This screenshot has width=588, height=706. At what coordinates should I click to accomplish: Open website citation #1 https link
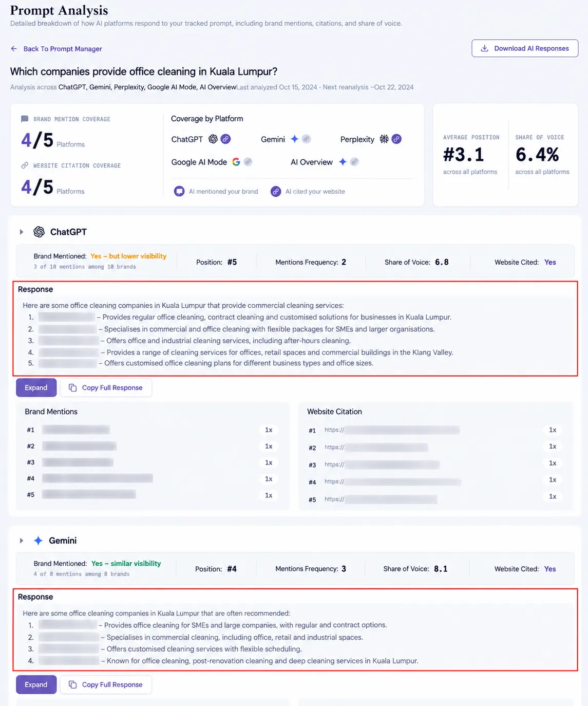tap(392, 430)
